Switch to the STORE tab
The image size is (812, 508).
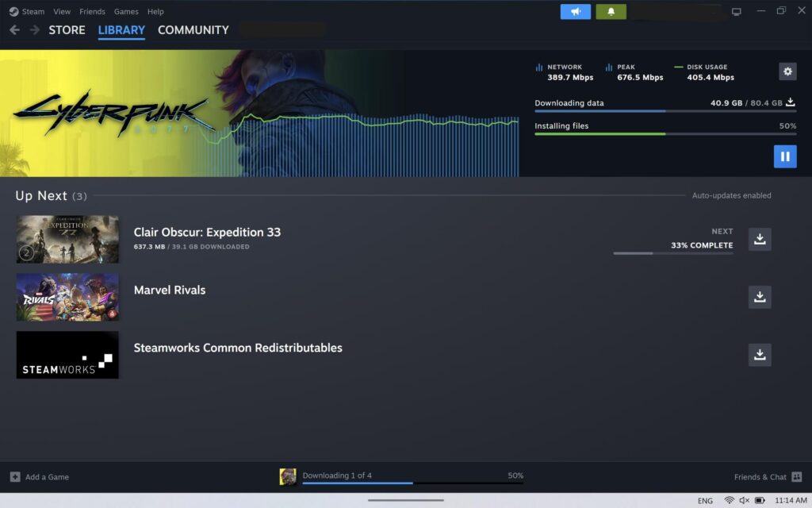67,29
